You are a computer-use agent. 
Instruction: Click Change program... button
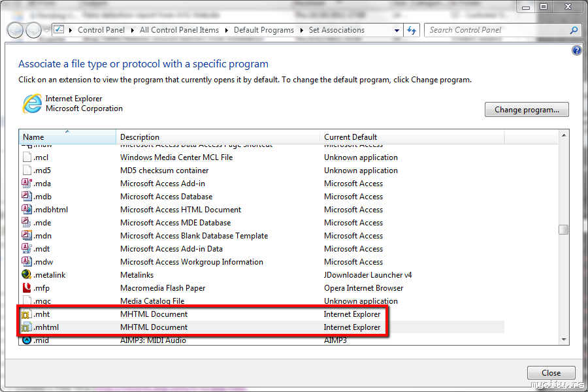(x=527, y=110)
